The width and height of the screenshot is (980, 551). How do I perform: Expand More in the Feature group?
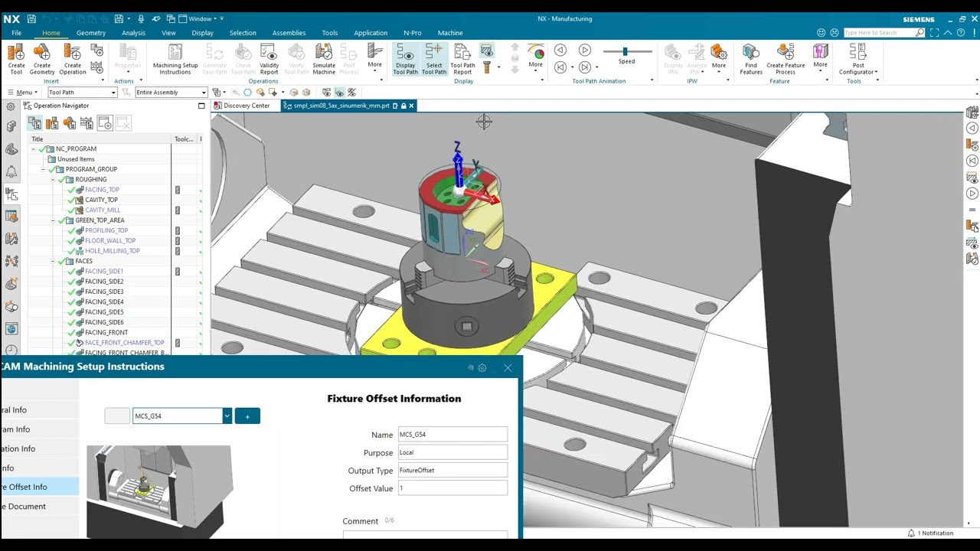(821, 59)
